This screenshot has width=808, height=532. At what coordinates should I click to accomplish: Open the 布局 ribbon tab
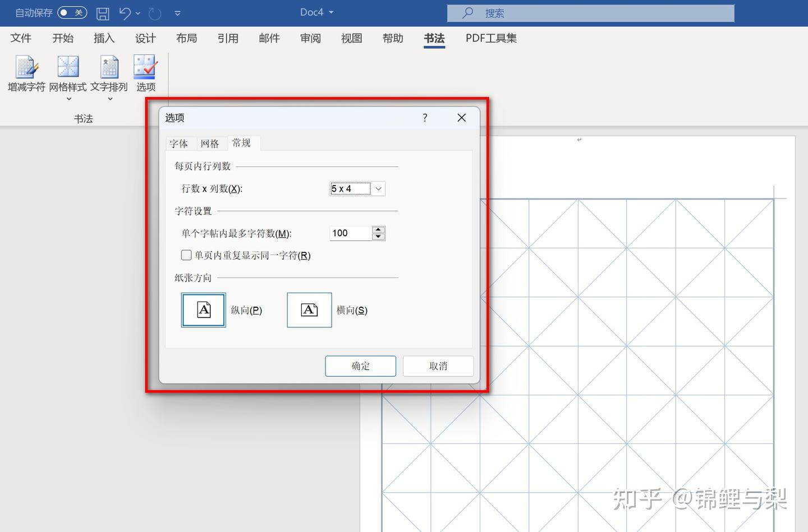(187, 38)
